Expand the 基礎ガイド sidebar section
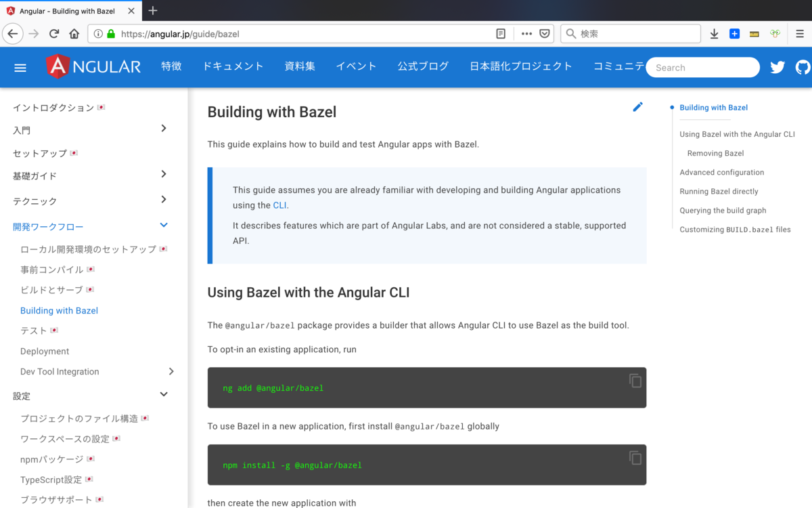The height and width of the screenshot is (508, 812). pyautogui.click(x=163, y=174)
